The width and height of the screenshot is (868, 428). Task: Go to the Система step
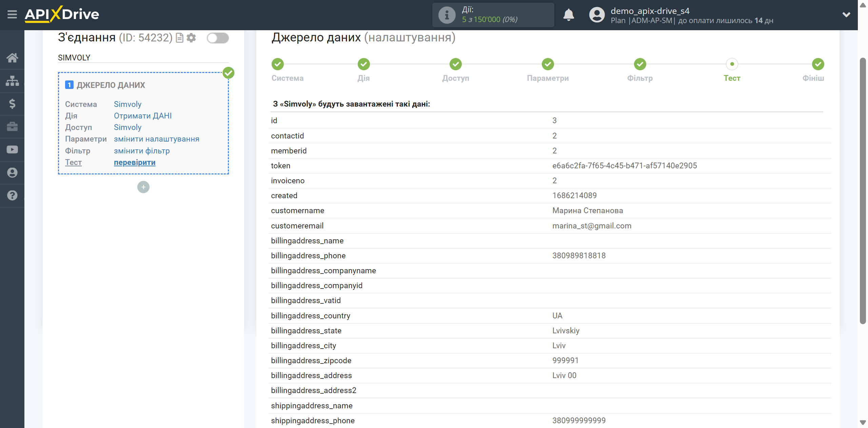(277, 64)
